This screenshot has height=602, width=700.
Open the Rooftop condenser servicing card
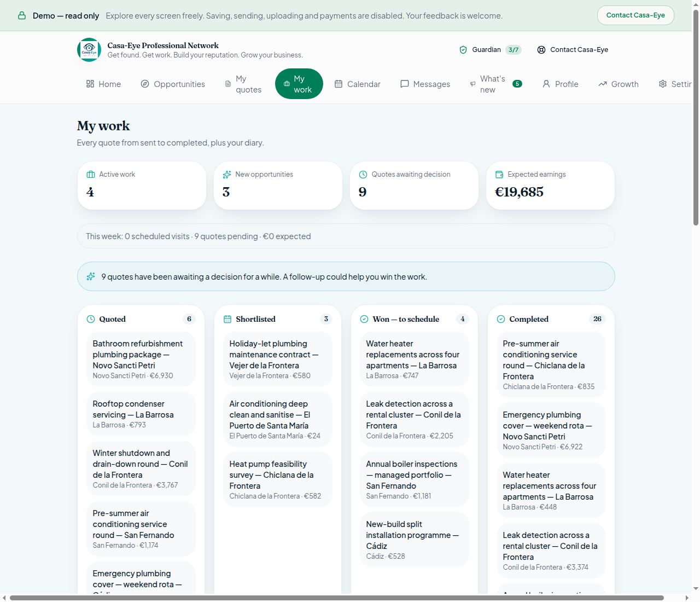click(141, 414)
